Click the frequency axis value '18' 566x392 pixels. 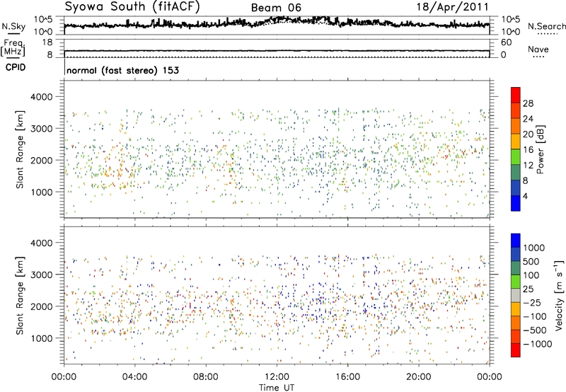[47, 42]
